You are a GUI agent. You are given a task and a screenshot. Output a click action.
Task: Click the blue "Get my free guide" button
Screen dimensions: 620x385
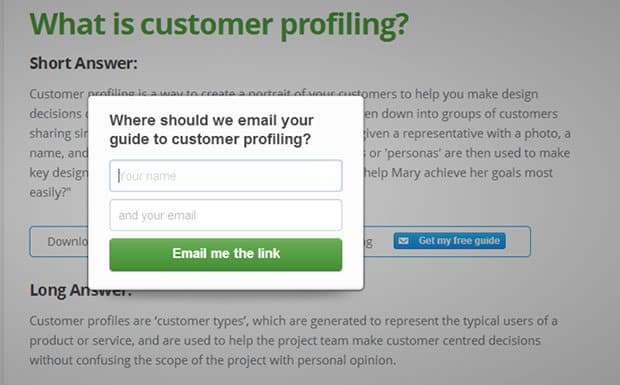pyautogui.click(x=450, y=241)
